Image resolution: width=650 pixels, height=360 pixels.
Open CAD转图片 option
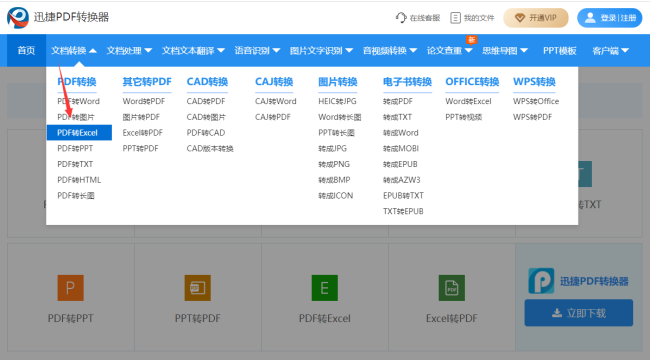pyautogui.click(x=206, y=117)
